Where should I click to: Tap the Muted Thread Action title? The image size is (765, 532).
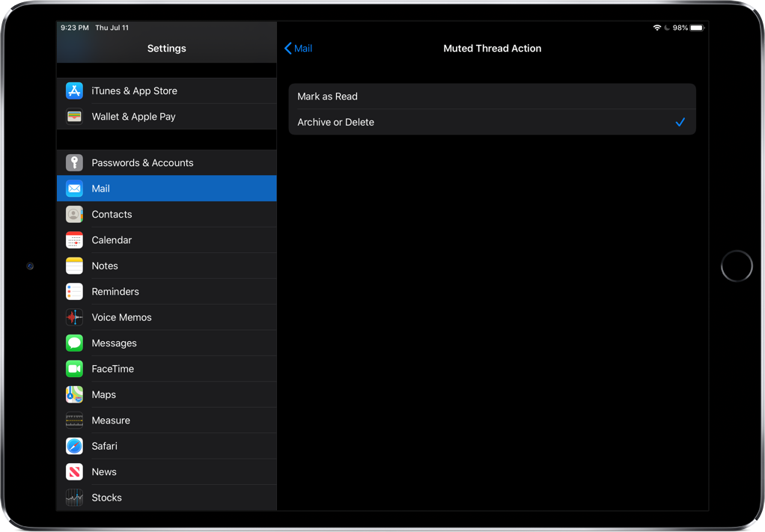click(x=493, y=49)
